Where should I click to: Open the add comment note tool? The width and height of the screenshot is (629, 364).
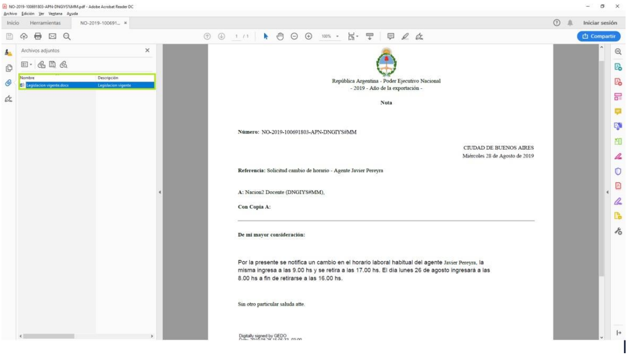coord(391,36)
